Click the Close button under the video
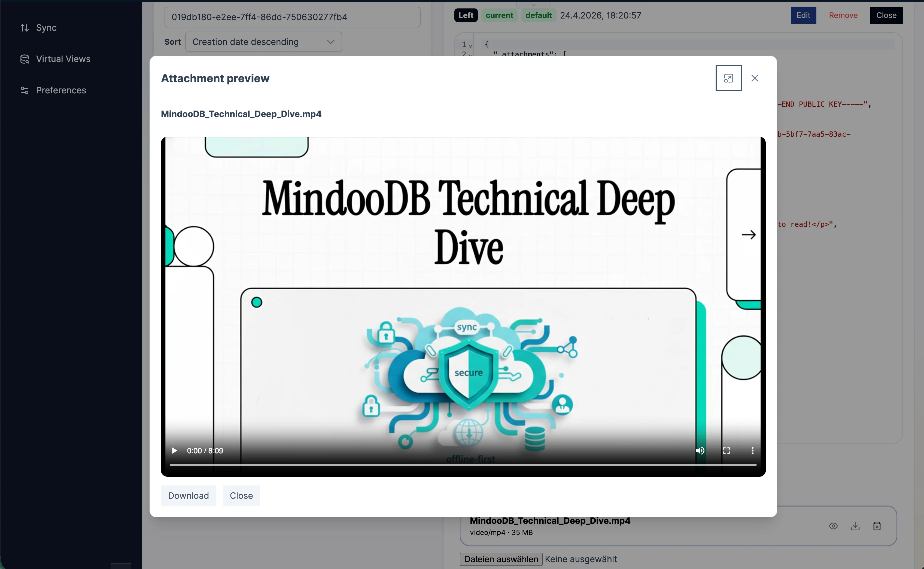 241,495
